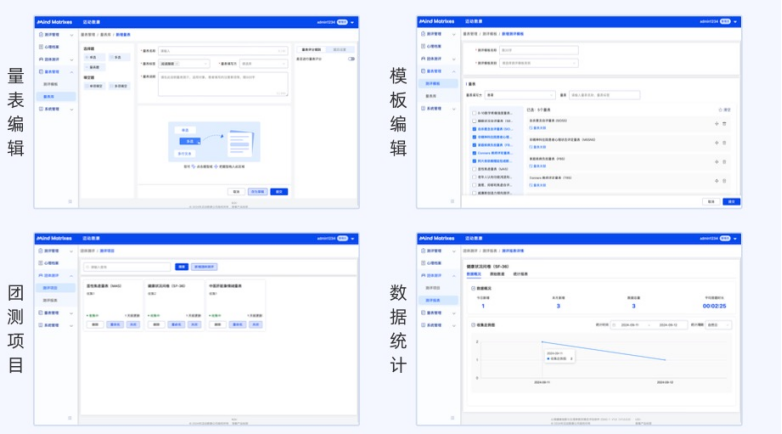Check the 0-10 scale checkbox heading the 模板编辑 list
The height and width of the screenshot is (434, 782).
pyautogui.click(x=474, y=113)
